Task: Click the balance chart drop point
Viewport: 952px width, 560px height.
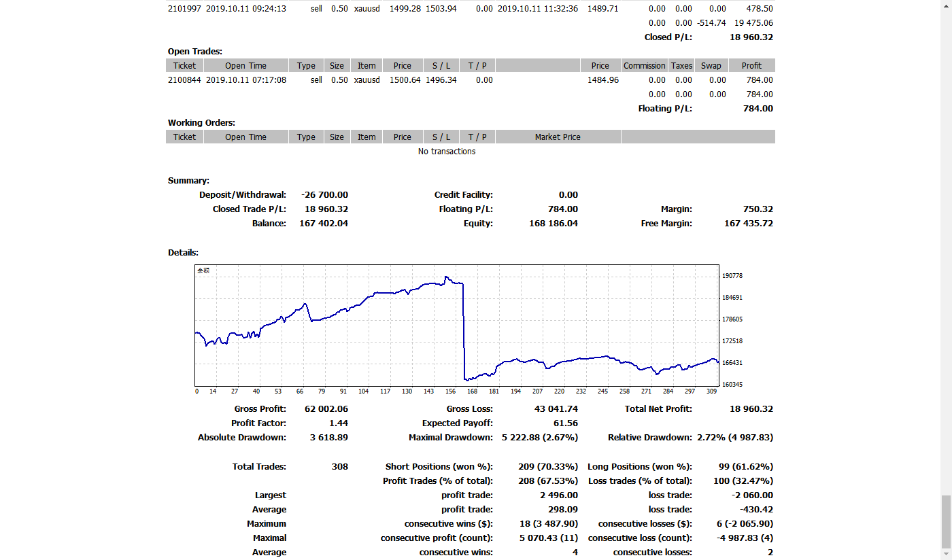Action: point(464,332)
